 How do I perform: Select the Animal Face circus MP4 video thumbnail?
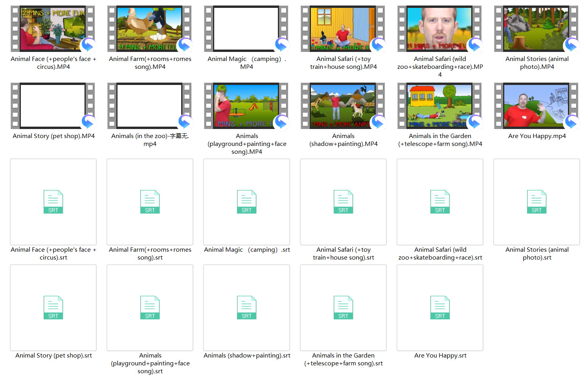53,28
